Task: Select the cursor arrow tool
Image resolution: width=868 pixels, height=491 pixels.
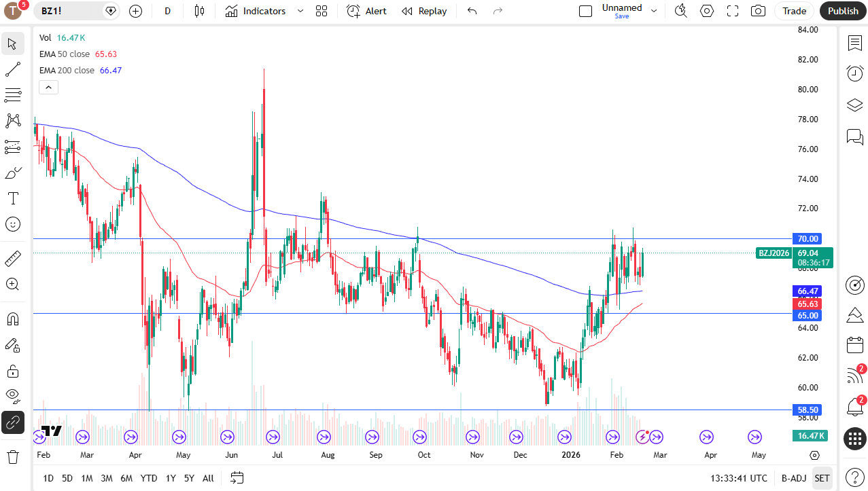Action: (12, 44)
